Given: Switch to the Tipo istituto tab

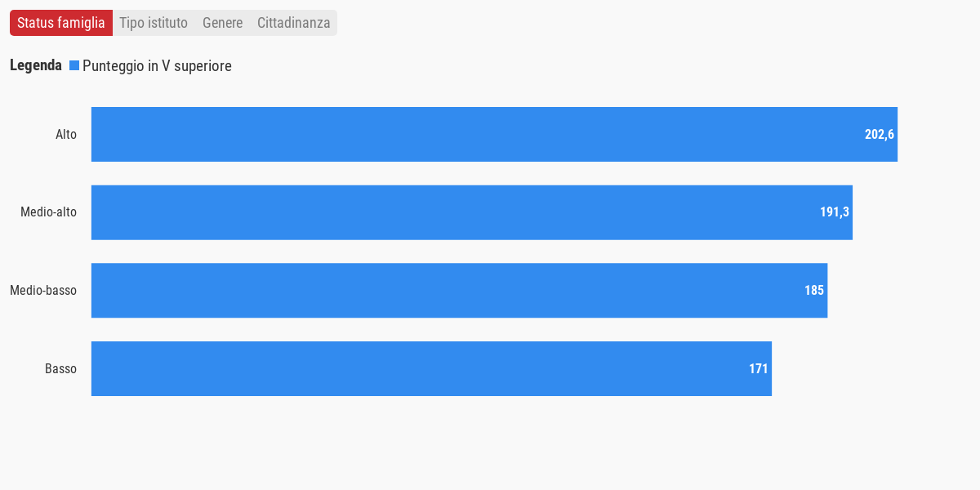Looking at the screenshot, I should click(154, 23).
